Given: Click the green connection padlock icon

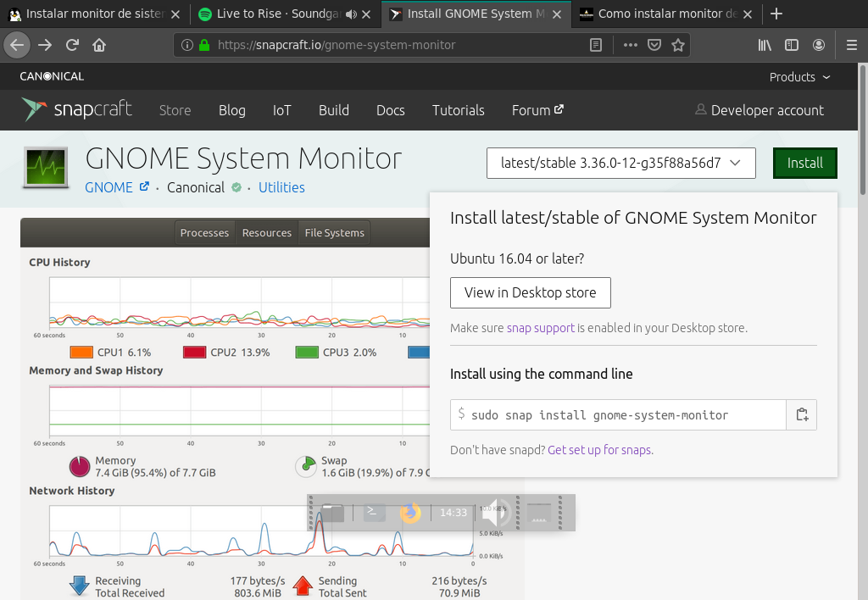Looking at the screenshot, I should click(203, 45).
